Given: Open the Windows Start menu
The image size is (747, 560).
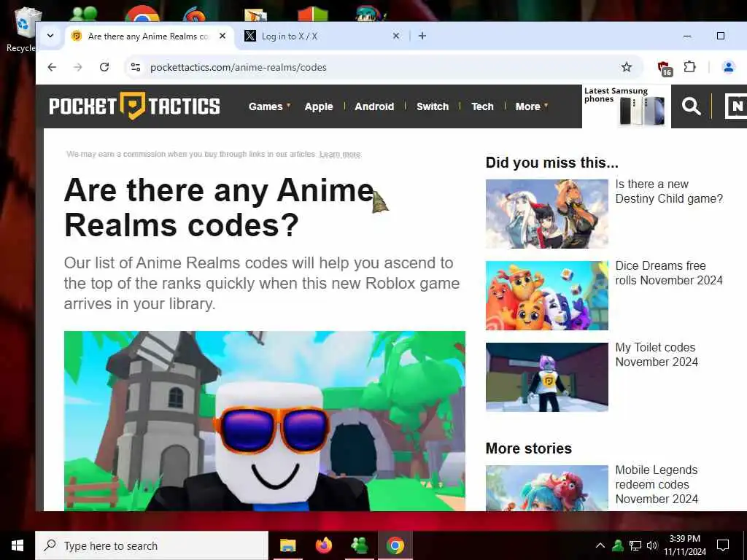Looking at the screenshot, I should click(x=18, y=545).
